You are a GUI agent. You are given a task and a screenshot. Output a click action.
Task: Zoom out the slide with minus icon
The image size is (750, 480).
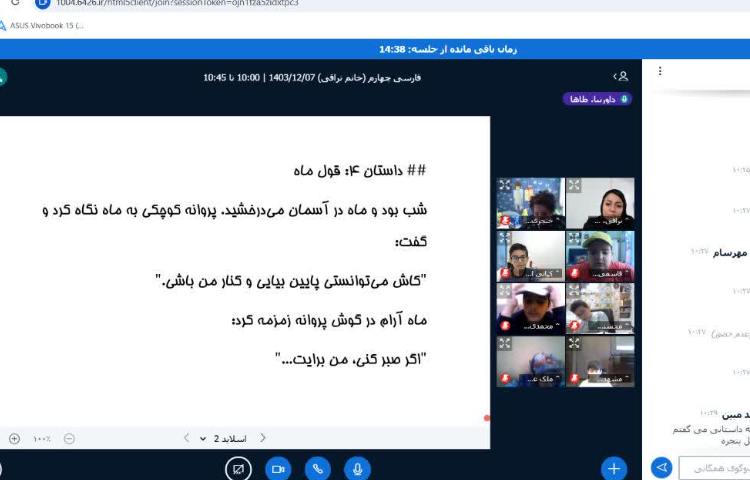coord(69,438)
